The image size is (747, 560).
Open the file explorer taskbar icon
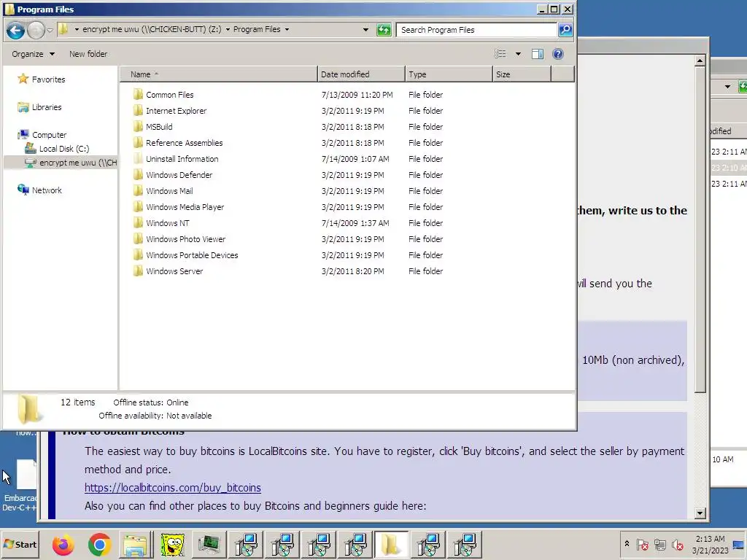point(135,544)
